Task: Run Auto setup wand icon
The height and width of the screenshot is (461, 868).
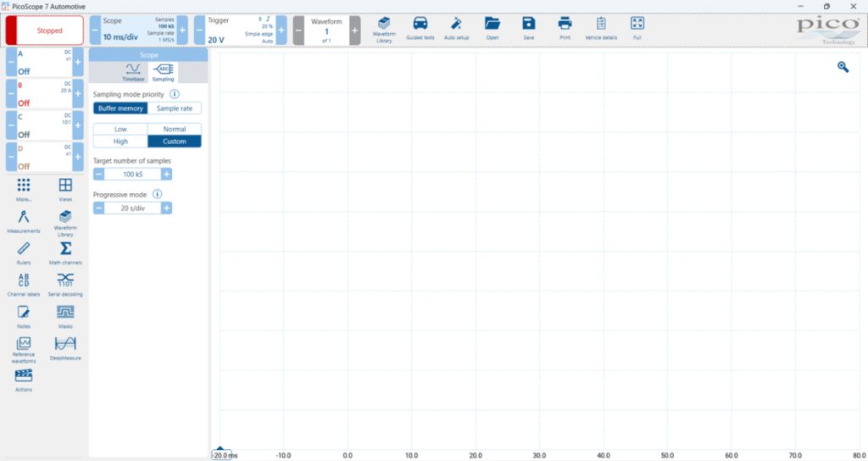Action: (456, 29)
